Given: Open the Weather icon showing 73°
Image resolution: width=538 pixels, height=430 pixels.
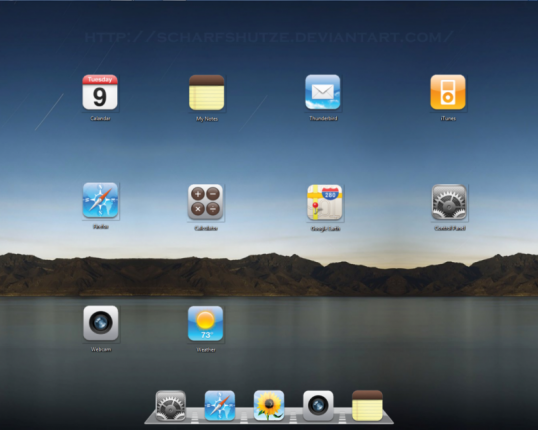Looking at the screenshot, I should tap(206, 324).
